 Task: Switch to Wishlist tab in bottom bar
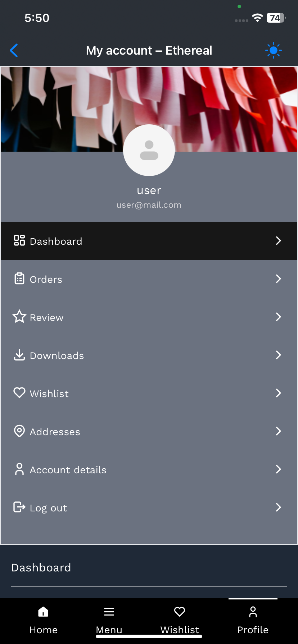point(180,621)
